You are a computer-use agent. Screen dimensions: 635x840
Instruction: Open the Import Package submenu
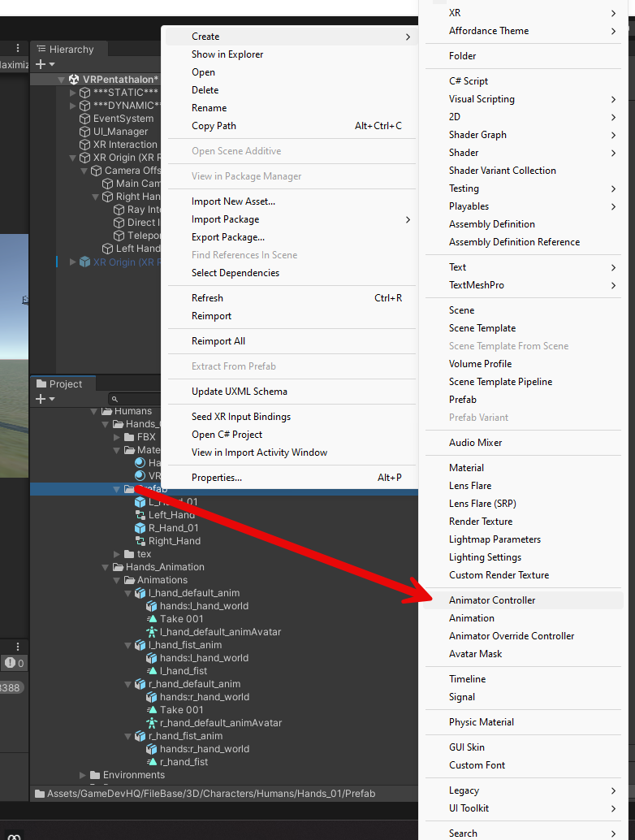(292, 219)
